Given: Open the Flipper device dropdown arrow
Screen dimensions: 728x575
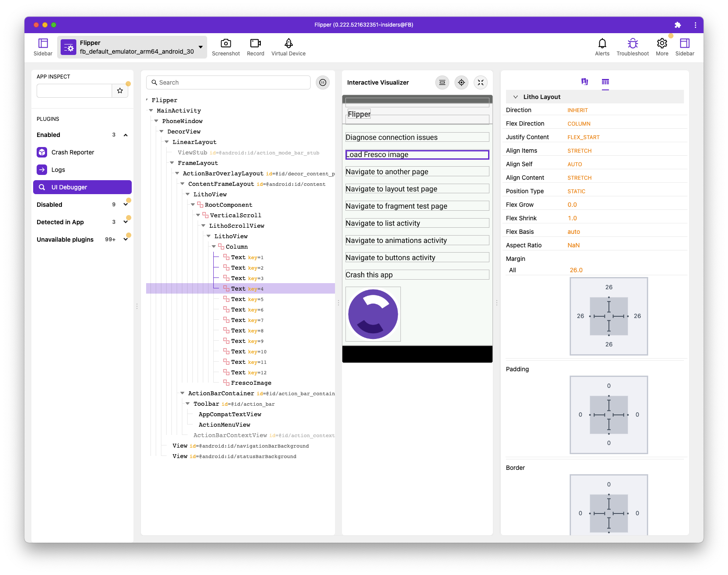Looking at the screenshot, I should pos(201,47).
